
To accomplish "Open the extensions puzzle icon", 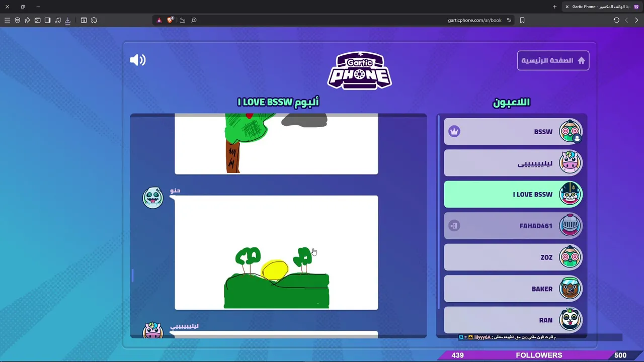I will [94, 20].
